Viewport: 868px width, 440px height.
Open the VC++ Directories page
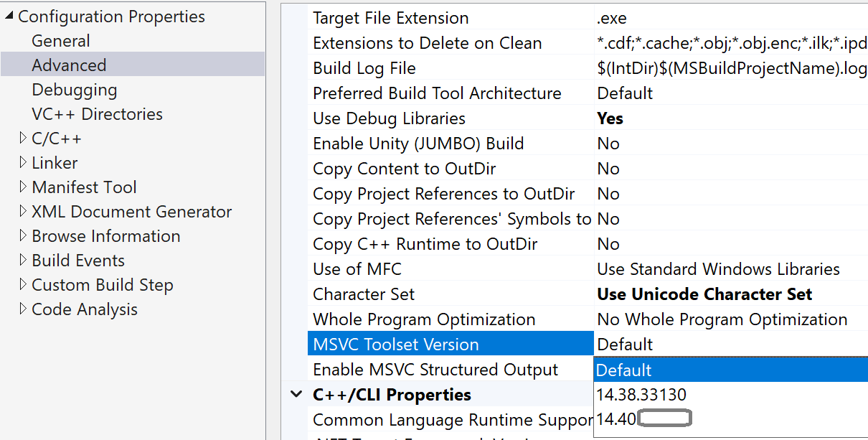pos(97,114)
